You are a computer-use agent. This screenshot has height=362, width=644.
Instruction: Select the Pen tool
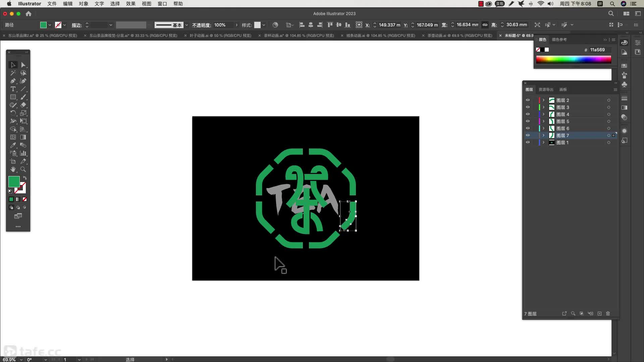pos(13,81)
